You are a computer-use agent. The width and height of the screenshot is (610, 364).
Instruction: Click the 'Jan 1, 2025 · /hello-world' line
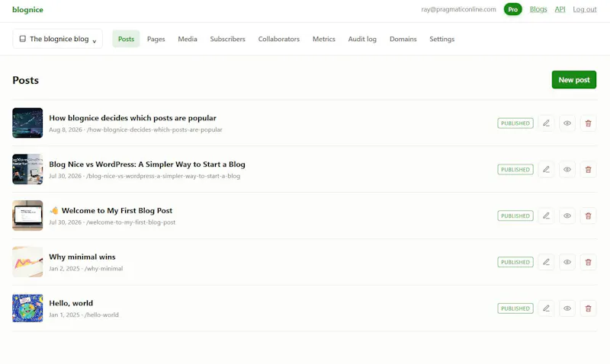point(84,315)
